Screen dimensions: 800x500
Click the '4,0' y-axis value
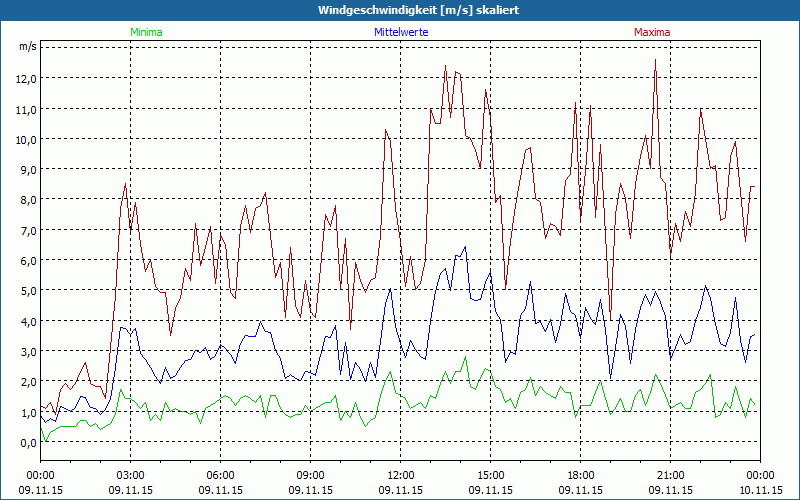(x=29, y=321)
